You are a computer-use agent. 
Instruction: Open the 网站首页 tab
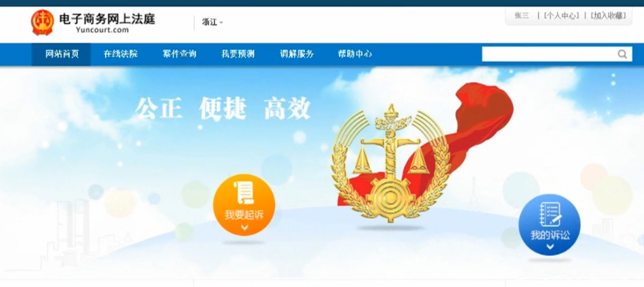61,54
